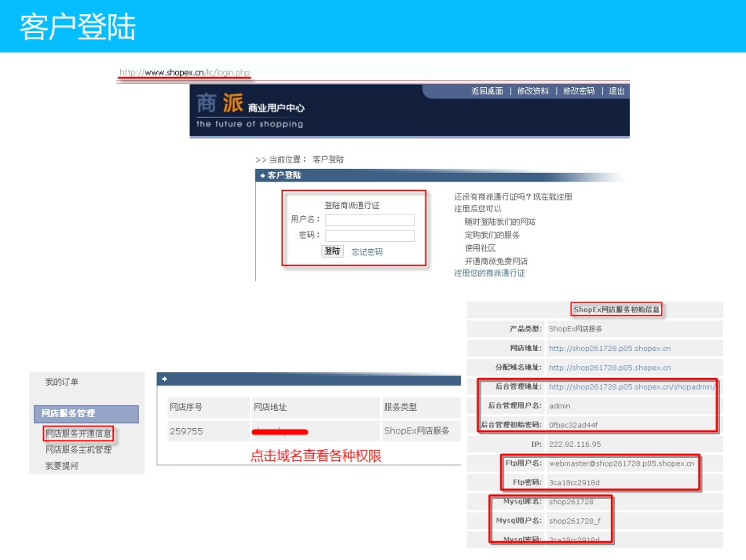
Task: Click the www.shopex.cn login URL
Action: click(x=185, y=72)
